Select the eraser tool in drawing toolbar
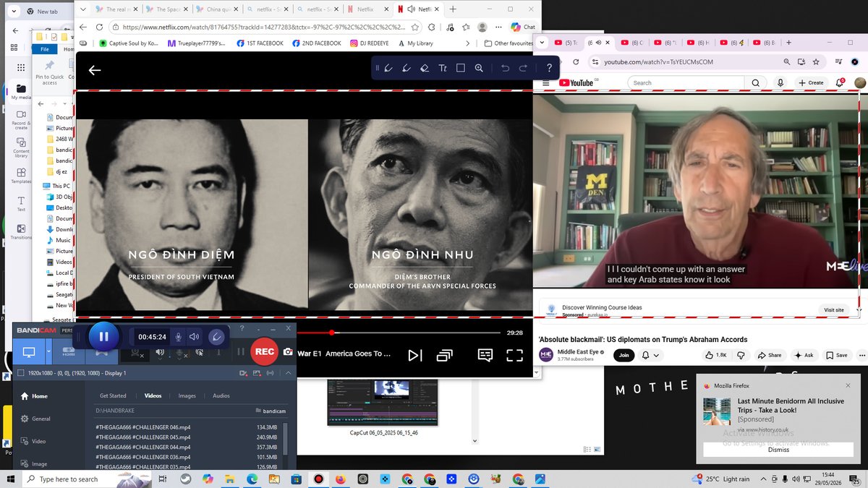 pos(425,68)
